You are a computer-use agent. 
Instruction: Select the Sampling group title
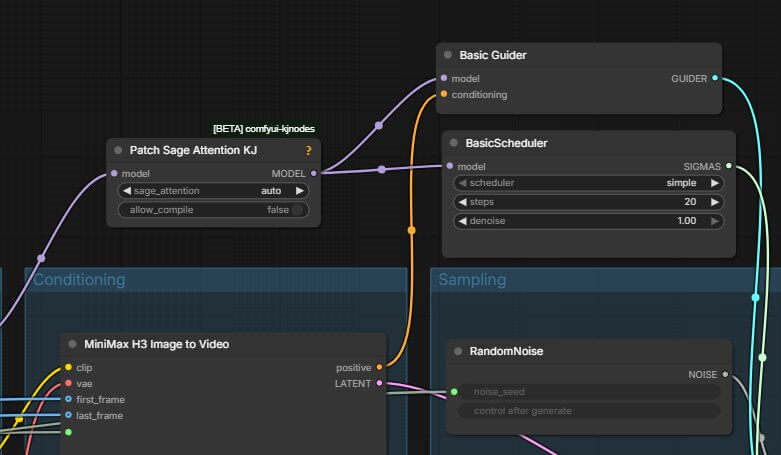[472, 280]
